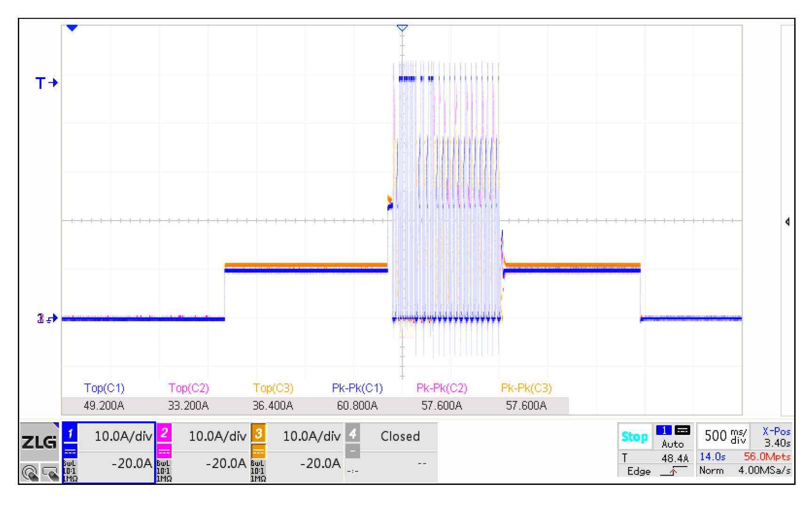The image size is (812, 507).
Task: Tap the touch-gesture hand icon under the ZLG logo
Action: coord(30,472)
